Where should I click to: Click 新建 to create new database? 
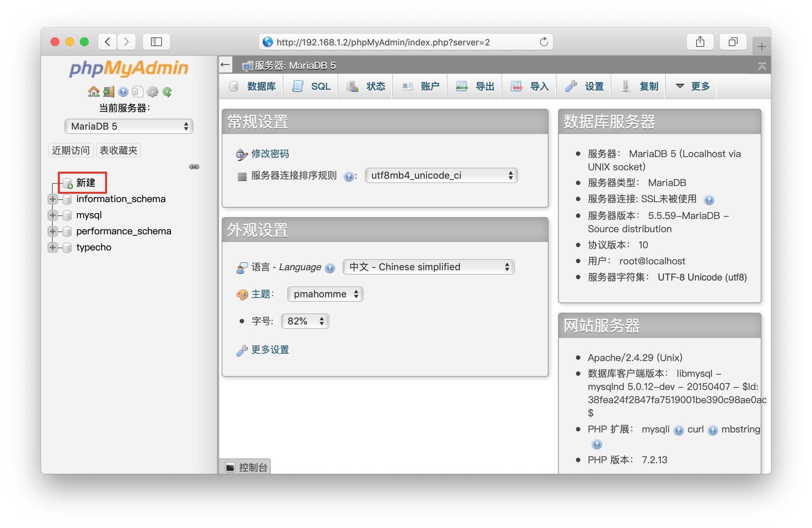point(85,182)
